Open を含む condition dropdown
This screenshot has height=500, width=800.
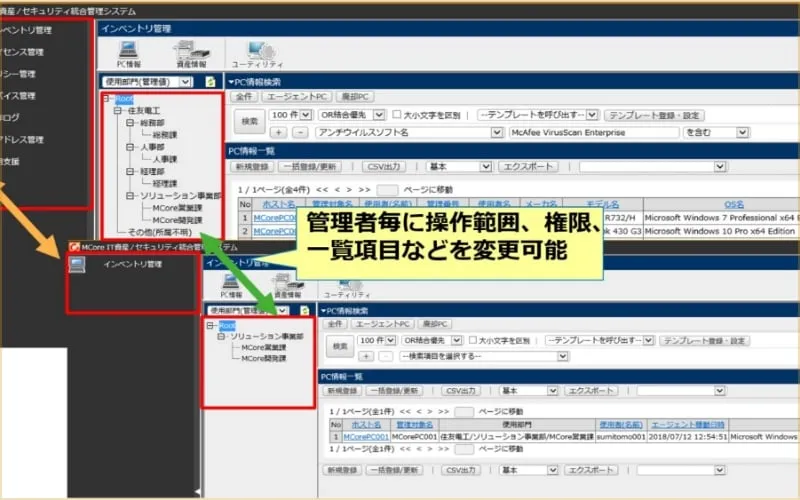pos(715,133)
